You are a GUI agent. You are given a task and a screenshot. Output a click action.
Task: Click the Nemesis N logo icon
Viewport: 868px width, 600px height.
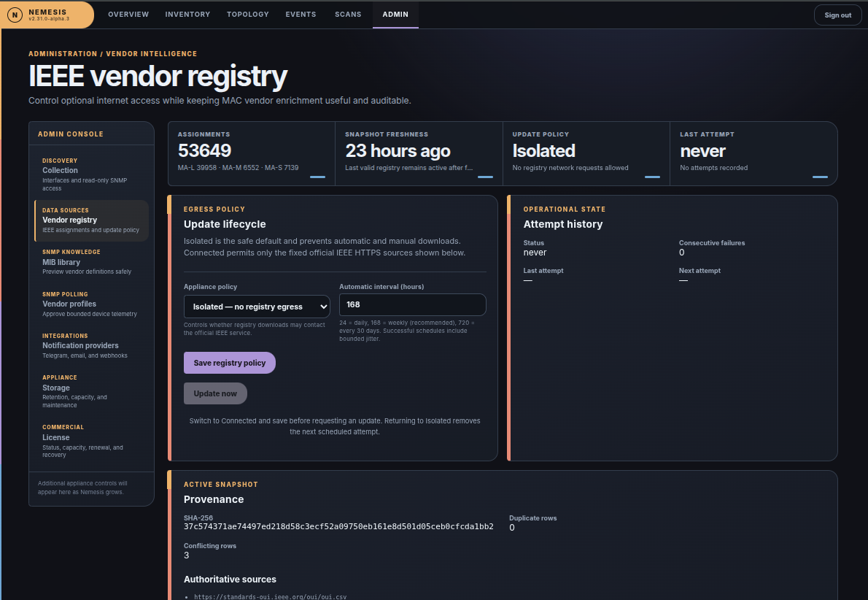[15, 15]
